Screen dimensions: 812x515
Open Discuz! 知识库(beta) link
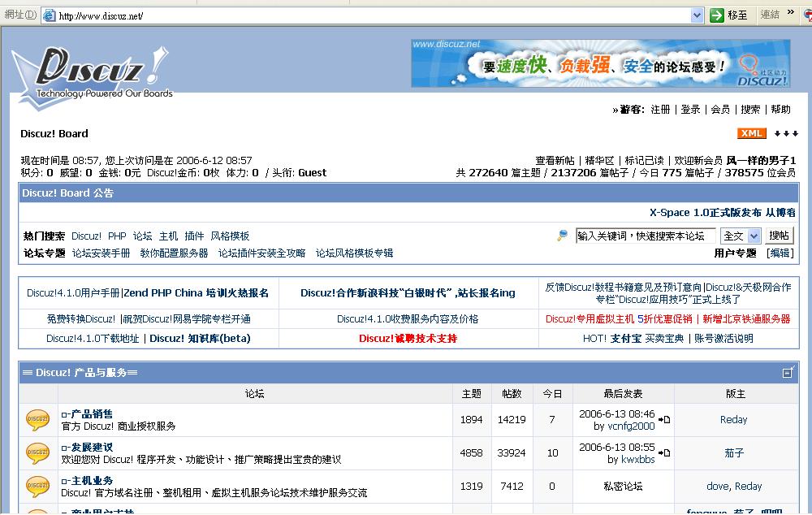(x=200, y=339)
